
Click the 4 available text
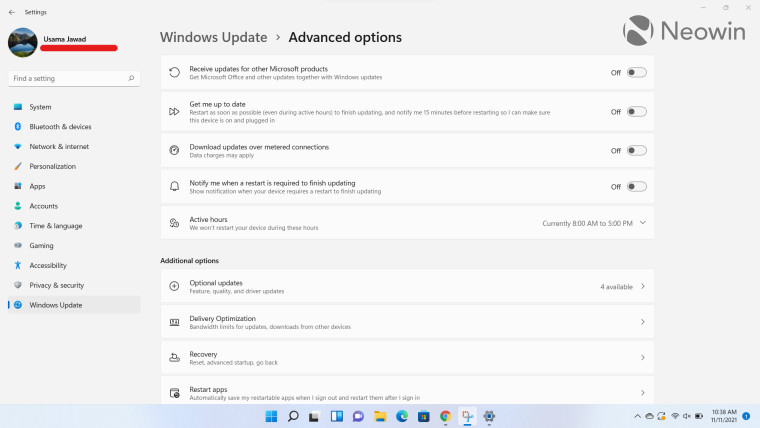click(617, 287)
